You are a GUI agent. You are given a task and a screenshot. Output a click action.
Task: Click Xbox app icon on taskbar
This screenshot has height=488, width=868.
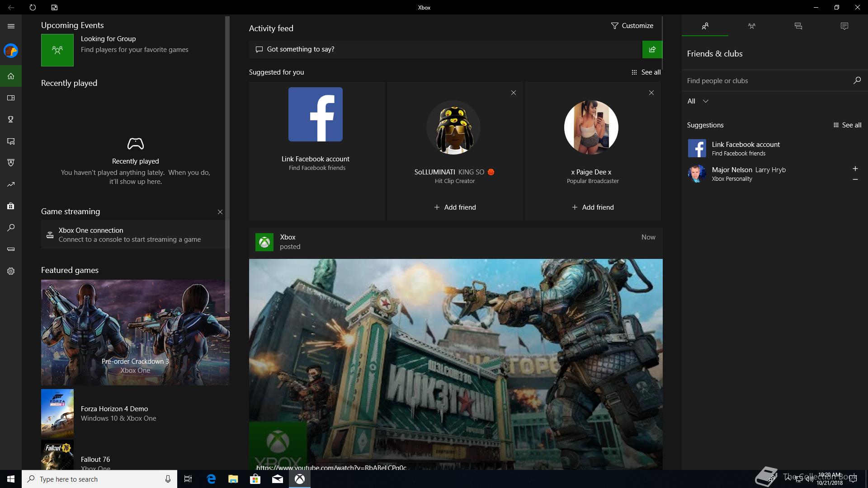coord(299,479)
